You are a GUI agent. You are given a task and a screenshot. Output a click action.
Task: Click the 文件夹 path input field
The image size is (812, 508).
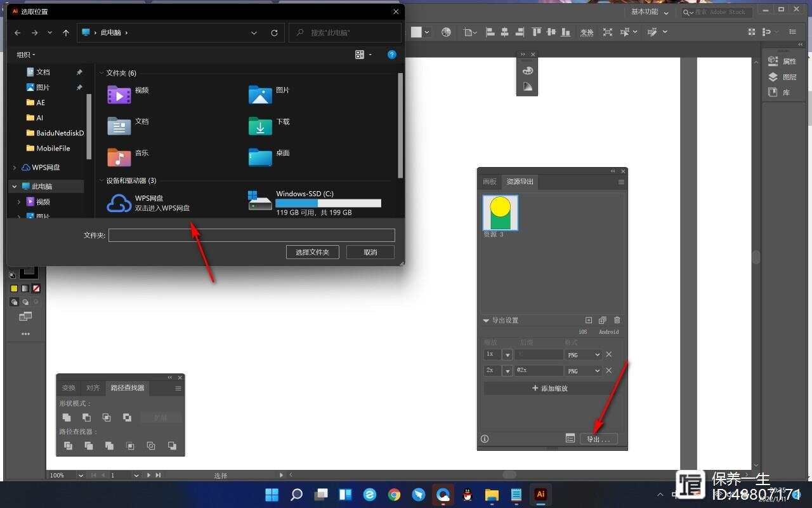click(252, 235)
